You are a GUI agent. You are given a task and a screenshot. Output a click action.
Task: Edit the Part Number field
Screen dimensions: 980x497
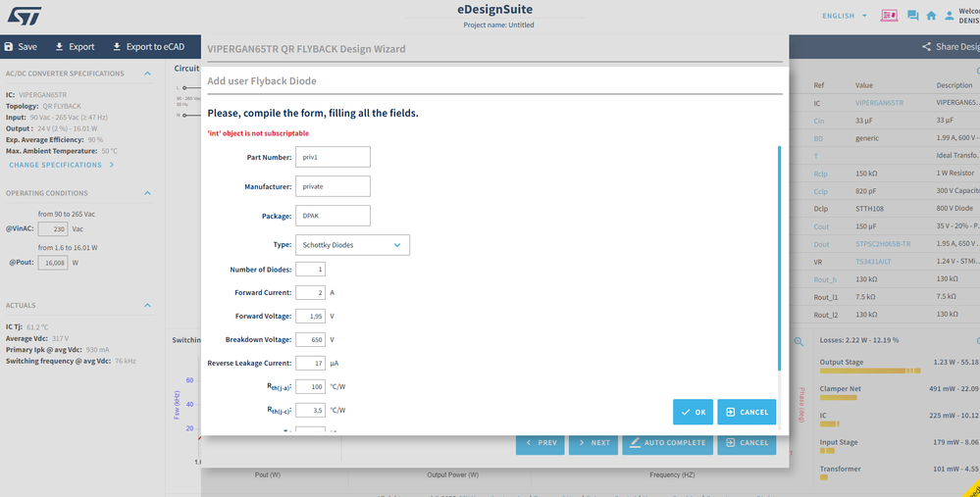point(333,158)
